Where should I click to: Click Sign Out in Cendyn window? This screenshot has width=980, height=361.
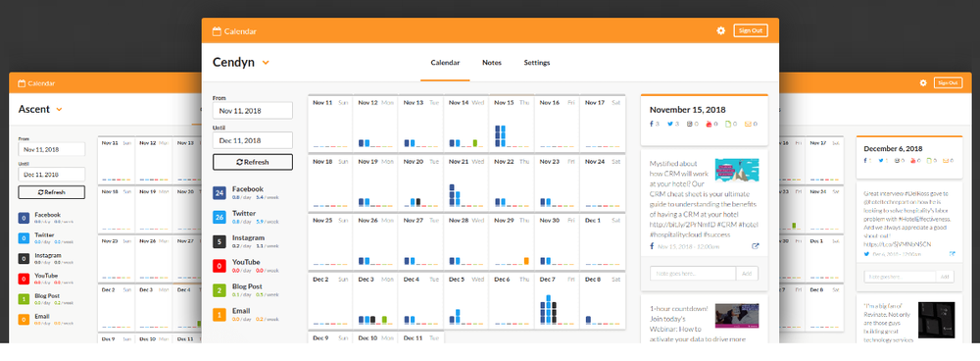[x=751, y=30]
